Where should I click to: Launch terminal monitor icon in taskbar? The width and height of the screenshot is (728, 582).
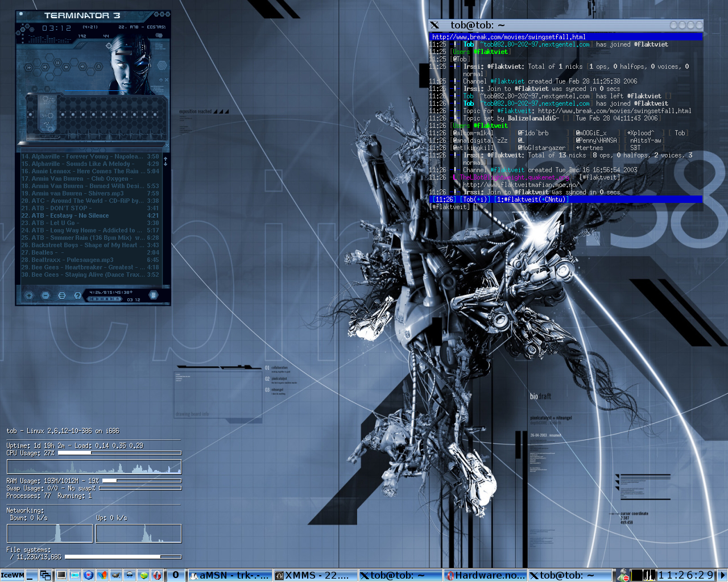(x=61, y=575)
